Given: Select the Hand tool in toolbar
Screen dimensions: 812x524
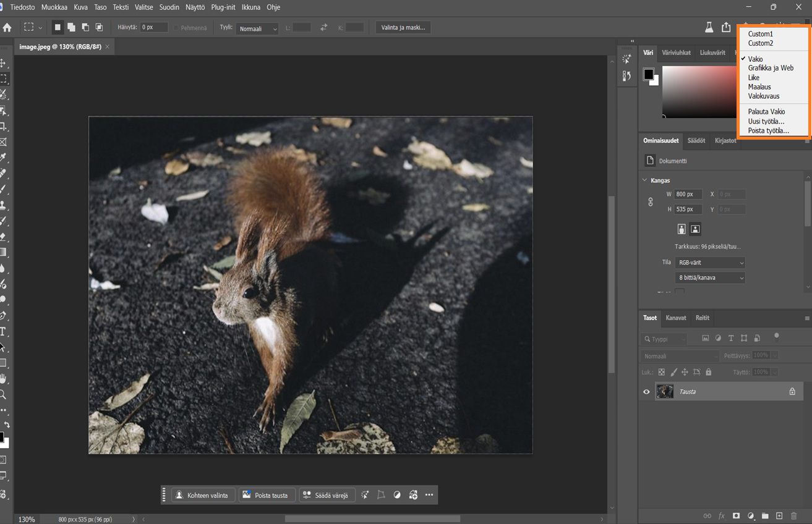Looking at the screenshot, I should click(x=3, y=378).
